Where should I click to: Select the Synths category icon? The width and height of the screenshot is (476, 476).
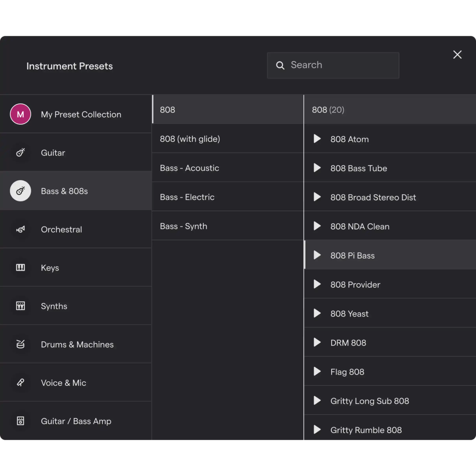tap(20, 305)
